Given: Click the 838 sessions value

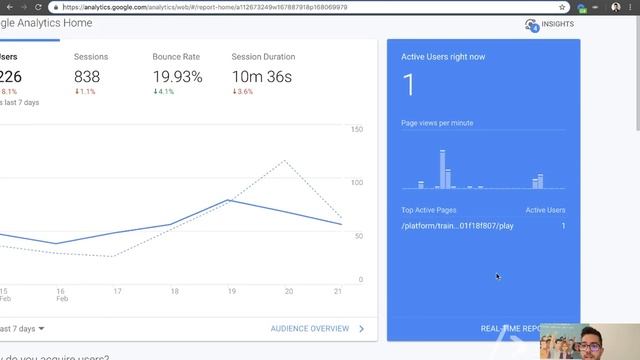Looking at the screenshot, I should pos(87,77).
